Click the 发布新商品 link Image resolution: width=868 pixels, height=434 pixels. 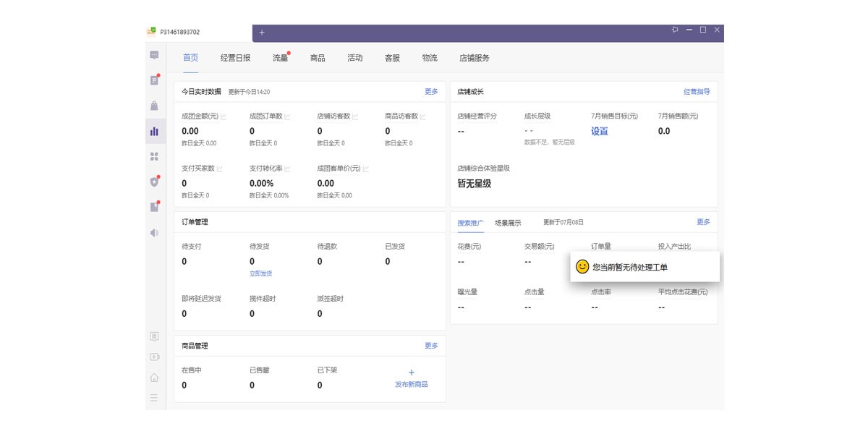point(412,384)
